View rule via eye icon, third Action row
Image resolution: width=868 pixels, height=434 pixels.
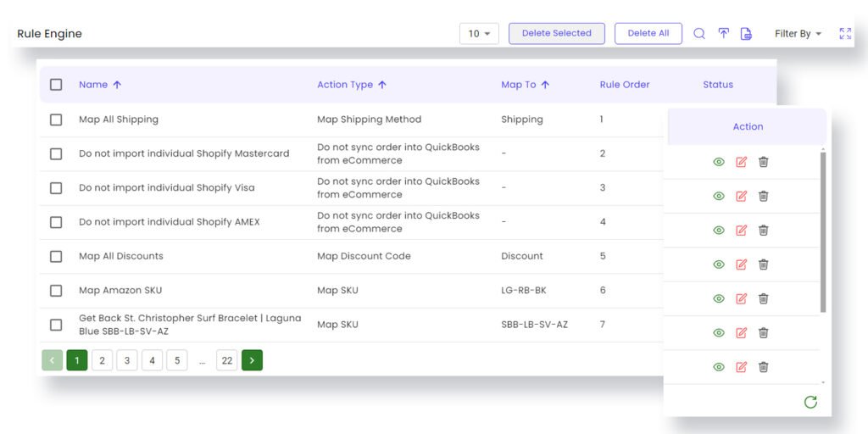pos(719,231)
